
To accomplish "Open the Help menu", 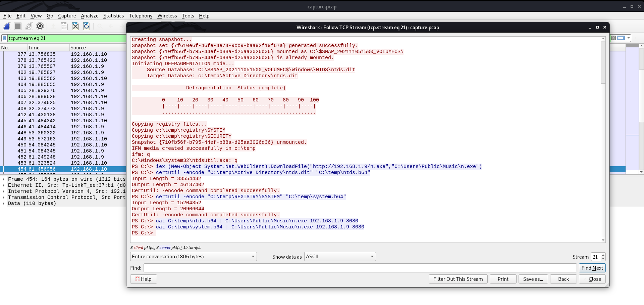I will (204, 15).
